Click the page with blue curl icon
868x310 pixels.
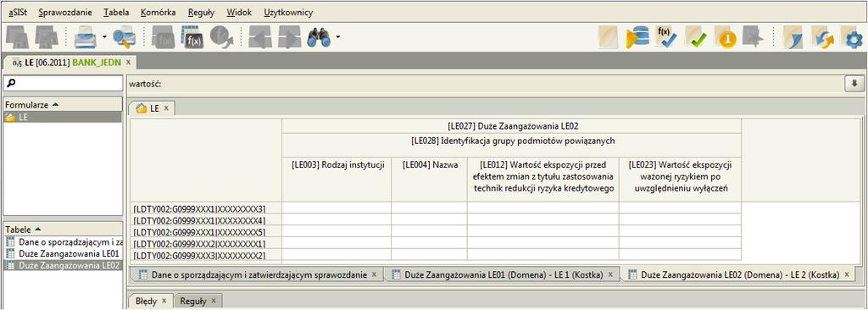(793, 37)
